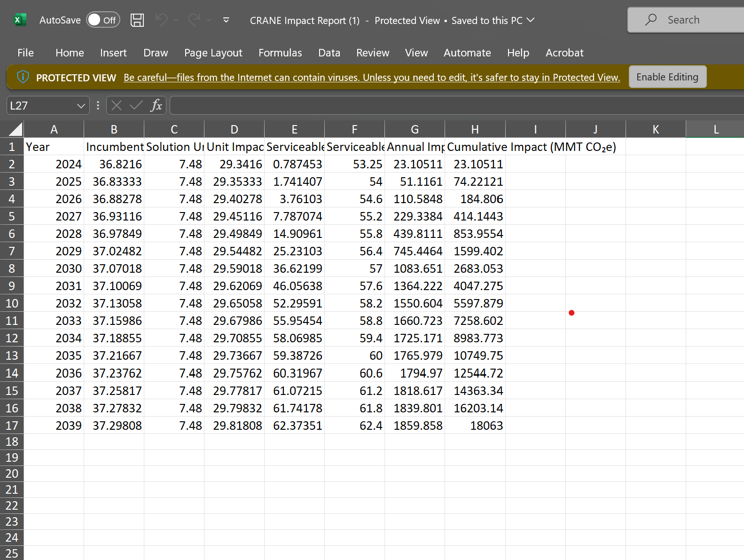The width and height of the screenshot is (744, 560).
Task: Click the Save floppy disk icon
Action: 137,20
